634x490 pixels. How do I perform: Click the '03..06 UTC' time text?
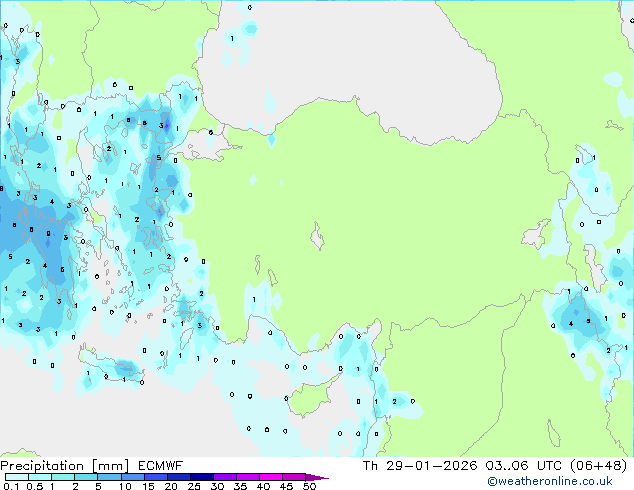point(523,466)
